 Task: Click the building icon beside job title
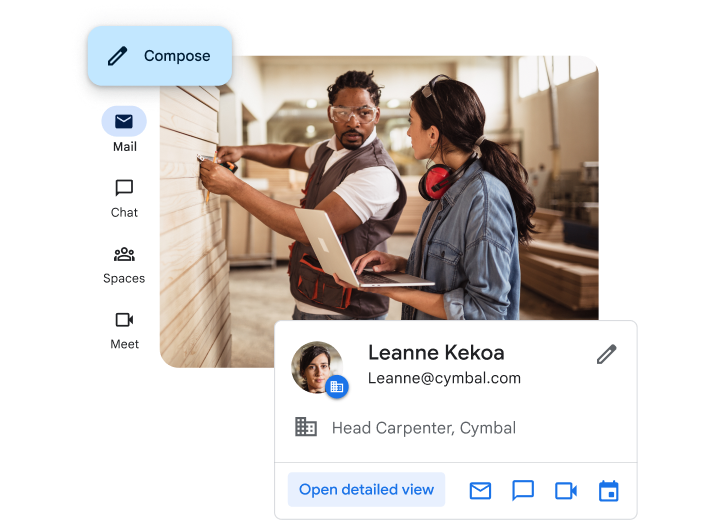(306, 427)
